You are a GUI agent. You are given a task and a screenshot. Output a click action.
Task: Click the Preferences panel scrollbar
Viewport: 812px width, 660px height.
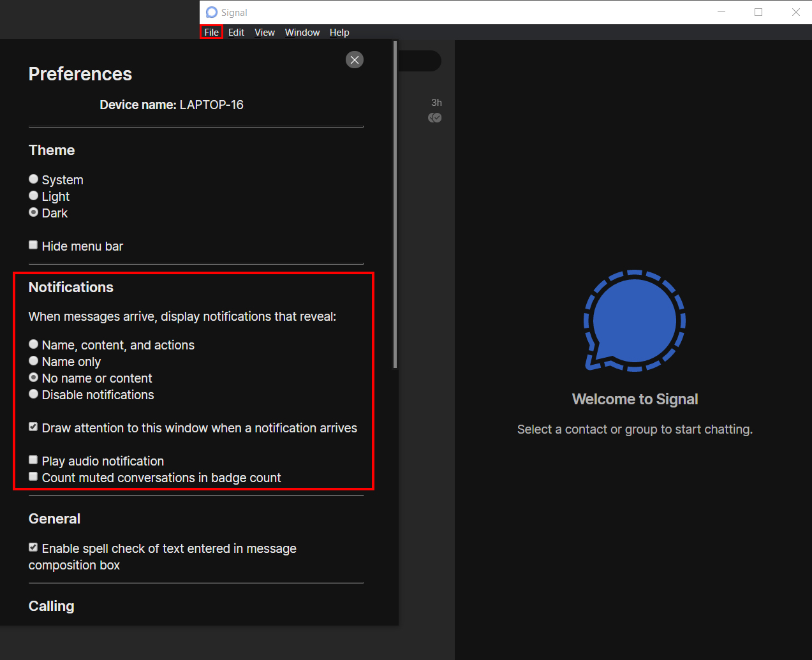[395, 204]
